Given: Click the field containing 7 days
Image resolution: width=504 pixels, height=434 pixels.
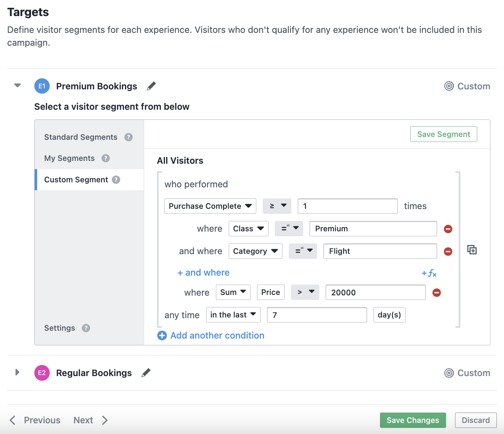Looking at the screenshot, I should click(317, 315).
